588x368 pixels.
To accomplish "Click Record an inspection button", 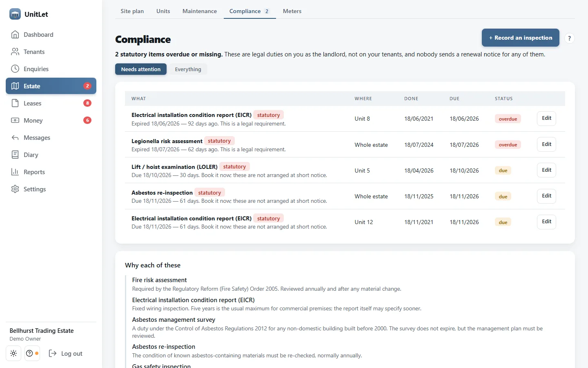I will click(521, 38).
